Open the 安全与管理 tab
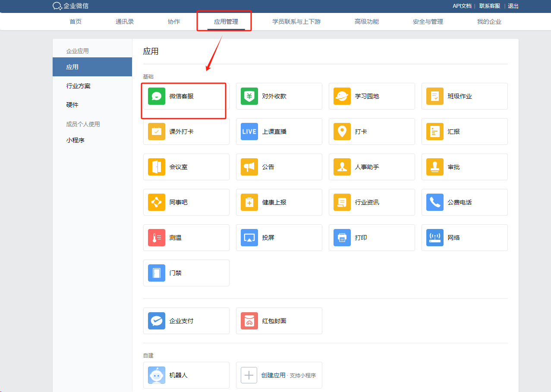Image resolution: width=551 pixels, height=392 pixels. click(x=428, y=22)
